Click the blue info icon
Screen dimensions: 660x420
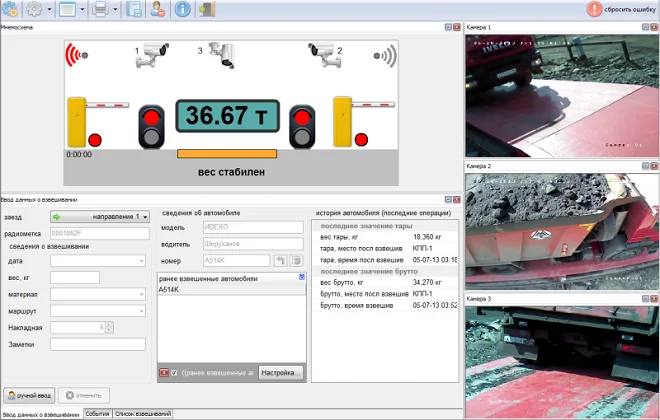[x=183, y=10]
